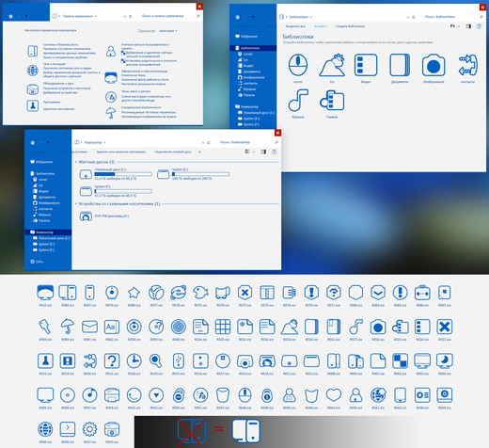Click the help question mark in Компьютер window
The image size is (489, 448).
[x=274, y=152]
